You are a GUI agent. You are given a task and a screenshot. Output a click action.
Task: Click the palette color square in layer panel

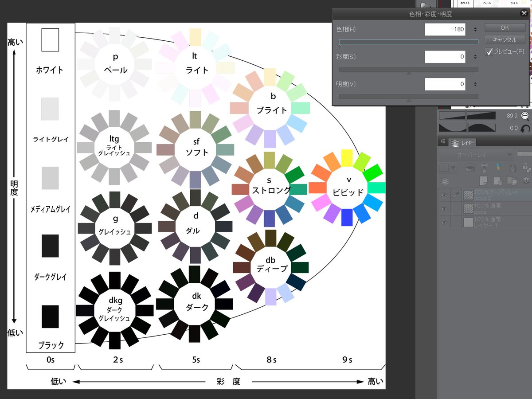coord(443,168)
